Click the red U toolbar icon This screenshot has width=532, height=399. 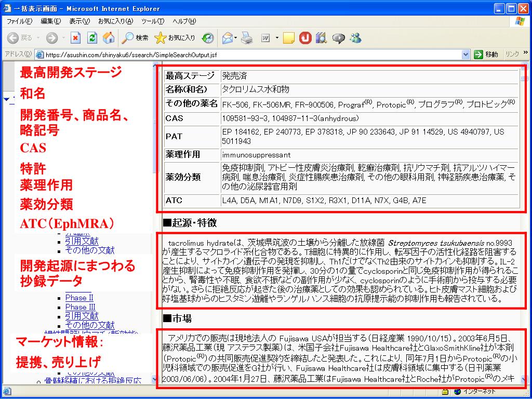tap(305, 38)
